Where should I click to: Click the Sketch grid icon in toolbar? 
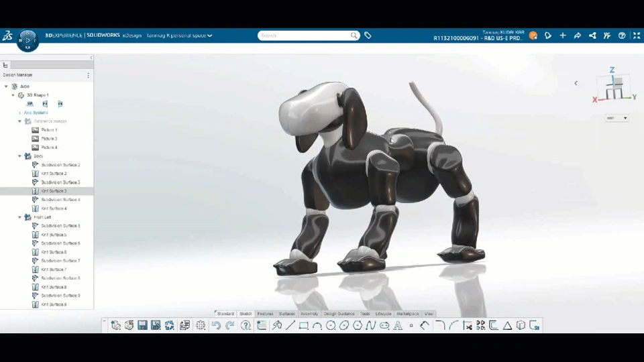coord(261,326)
